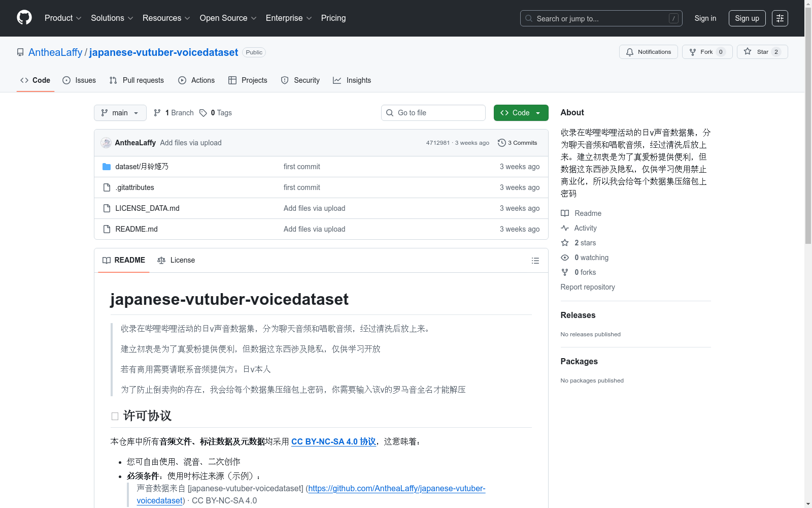Switch to the License tab

pyautogui.click(x=176, y=260)
